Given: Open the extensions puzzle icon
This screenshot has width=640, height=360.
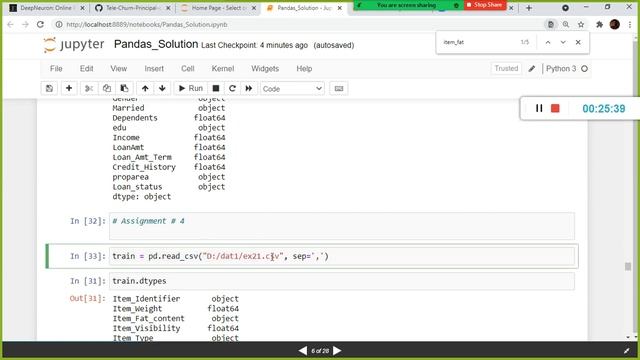Looking at the screenshot, I should pyautogui.click(x=599, y=24).
